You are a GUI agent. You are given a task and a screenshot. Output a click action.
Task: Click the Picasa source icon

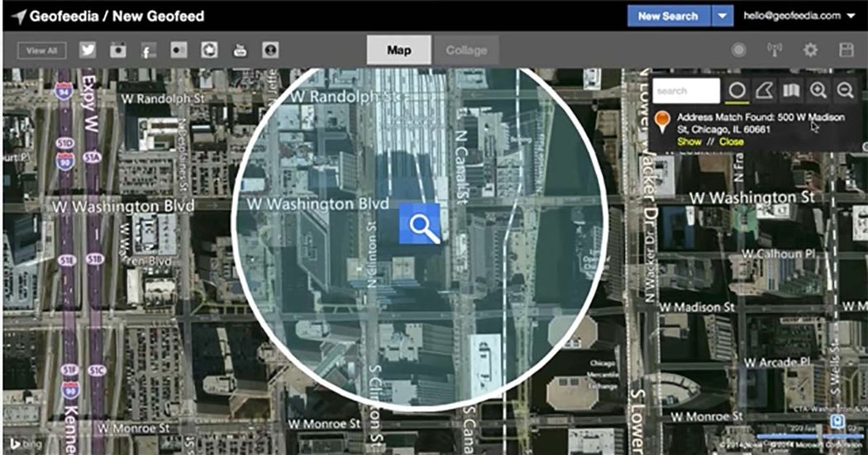click(x=210, y=50)
